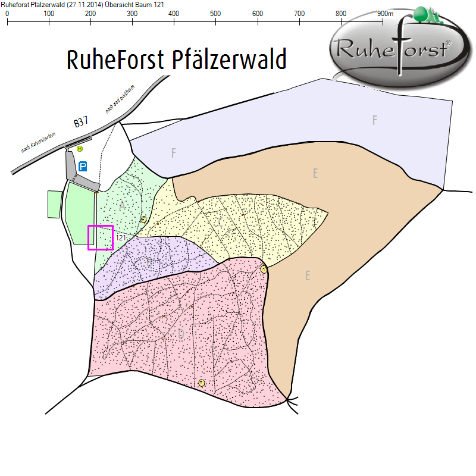Open the map title 'RuheForst Pfälzerwald'
The width and height of the screenshot is (476, 476).
(177, 59)
